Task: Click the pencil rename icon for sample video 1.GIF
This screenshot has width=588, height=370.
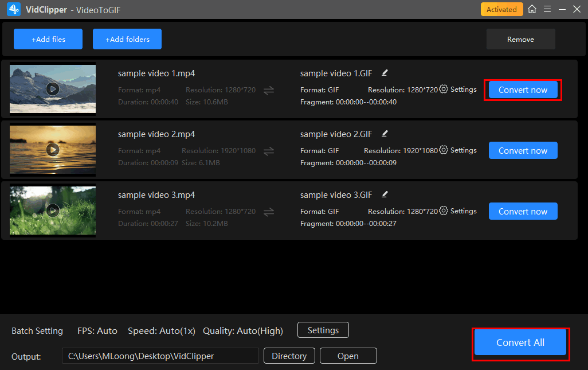Action: click(385, 73)
